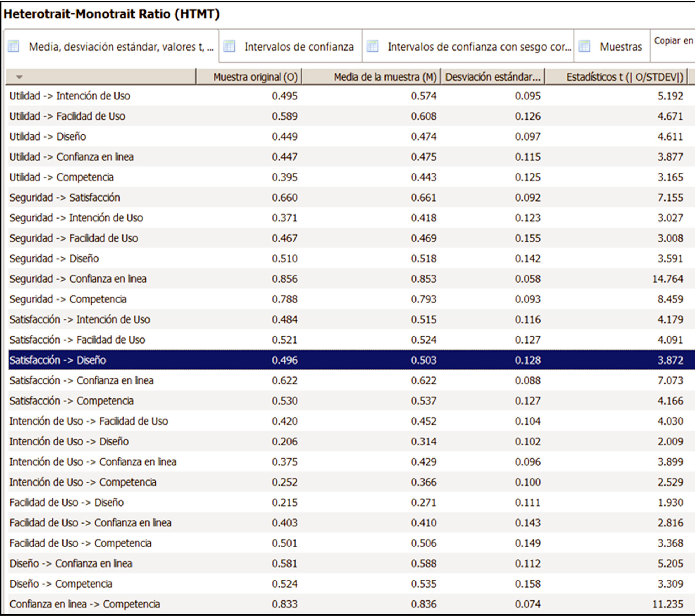Image resolution: width=695 pixels, height=616 pixels.
Task: Click table icon on Media, desviación estándar tab
Action: click(14, 47)
